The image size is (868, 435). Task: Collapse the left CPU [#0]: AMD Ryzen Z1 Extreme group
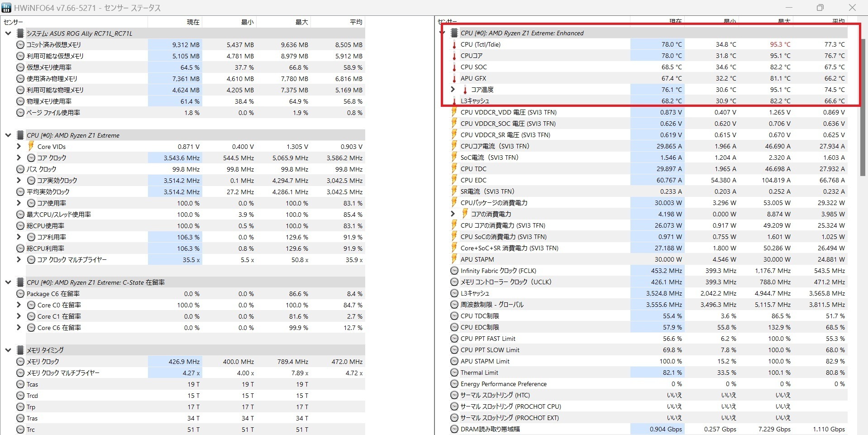(8, 135)
